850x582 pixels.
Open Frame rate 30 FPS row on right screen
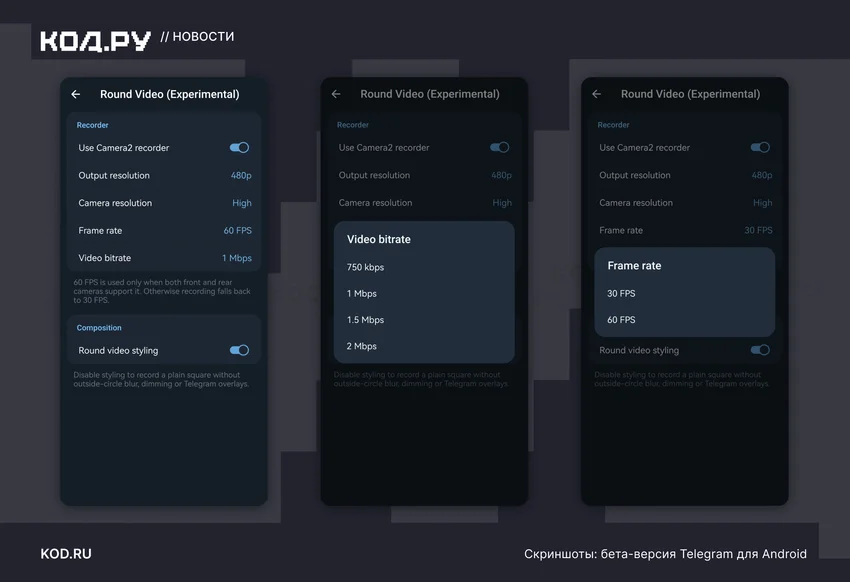(x=685, y=230)
